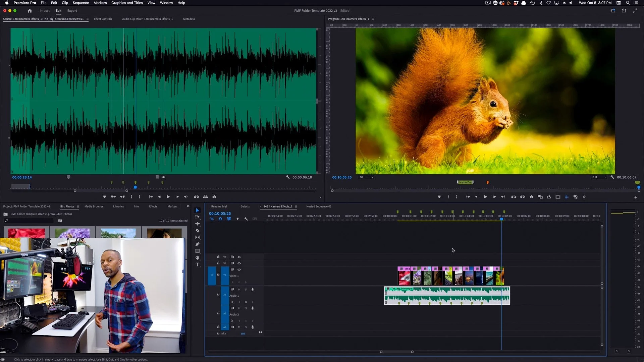Expand hidden project panel tabs chevron
The image size is (644, 362).
(x=188, y=206)
